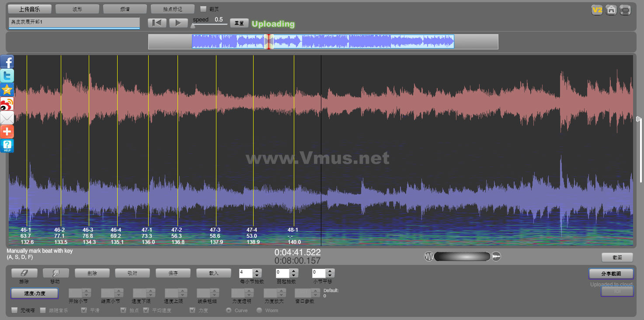Select the Worm radio option
644x320 pixels.
[x=259, y=310]
